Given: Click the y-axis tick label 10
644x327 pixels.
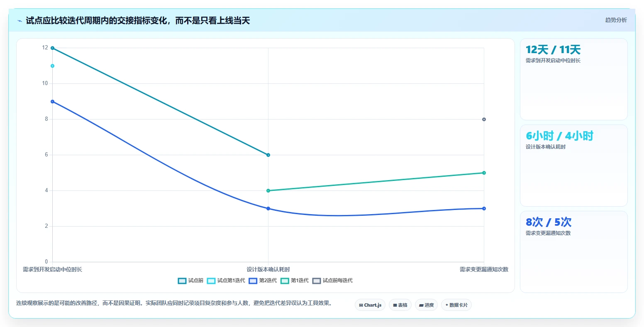Looking at the screenshot, I should (x=45, y=83).
